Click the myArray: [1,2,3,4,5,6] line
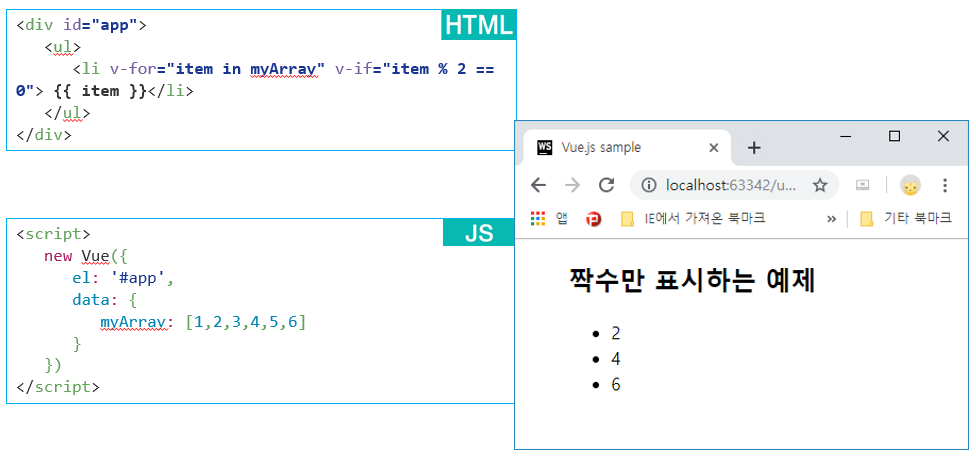This screenshot has height=457, width=976. (203, 323)
